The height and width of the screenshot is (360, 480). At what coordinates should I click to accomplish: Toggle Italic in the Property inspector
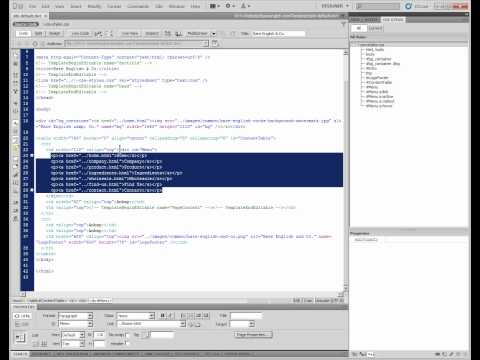pyautogui.click(x=170, y=316)
